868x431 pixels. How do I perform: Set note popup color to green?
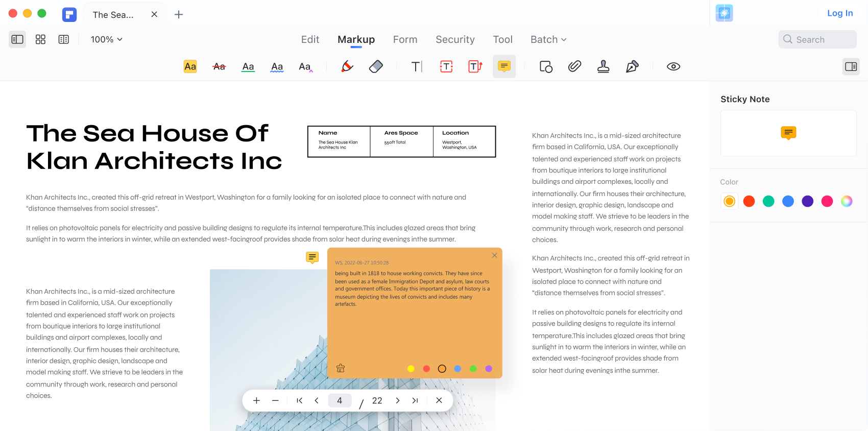point(473,369)
